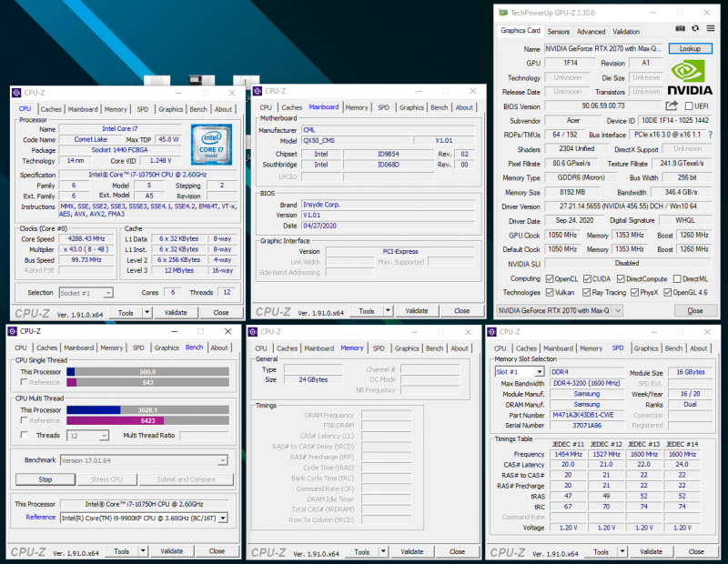Click the Lookup button in GPU-Z

[690, 48]
